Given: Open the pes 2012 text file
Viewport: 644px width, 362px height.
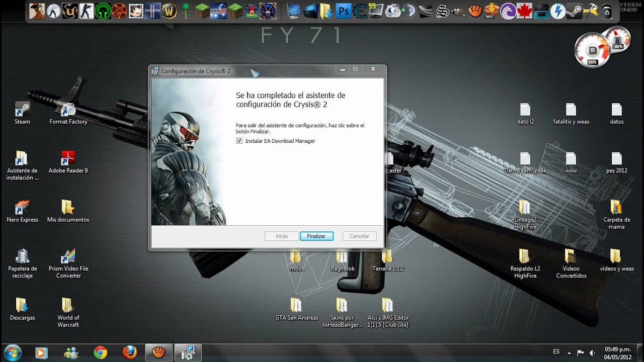Looking at the screenshot, I should pos(617,162).
